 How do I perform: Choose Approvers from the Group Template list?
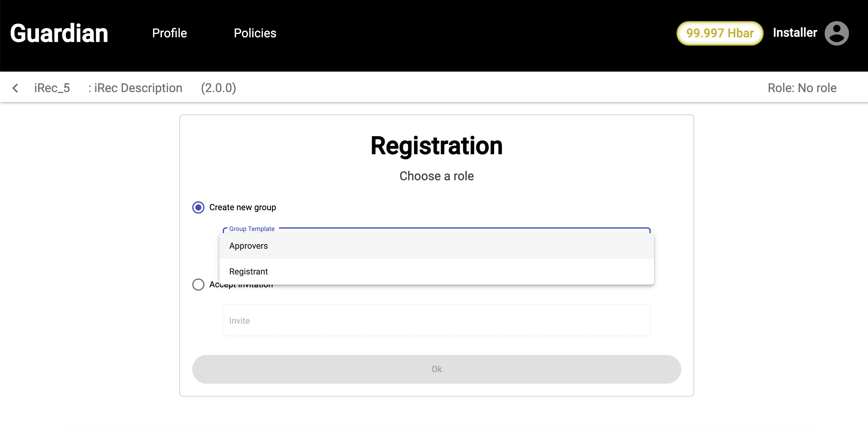[x=248, y=246]
